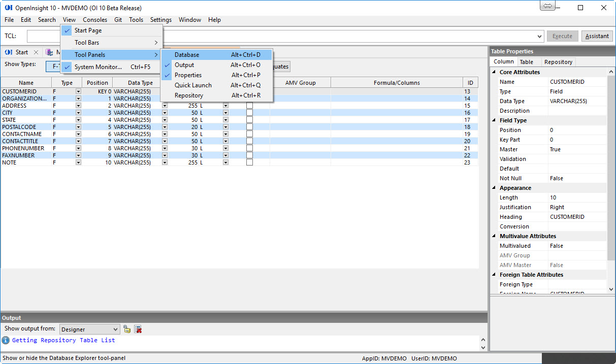Select the ORGANIZATION... row name cell

pos(26,98)
